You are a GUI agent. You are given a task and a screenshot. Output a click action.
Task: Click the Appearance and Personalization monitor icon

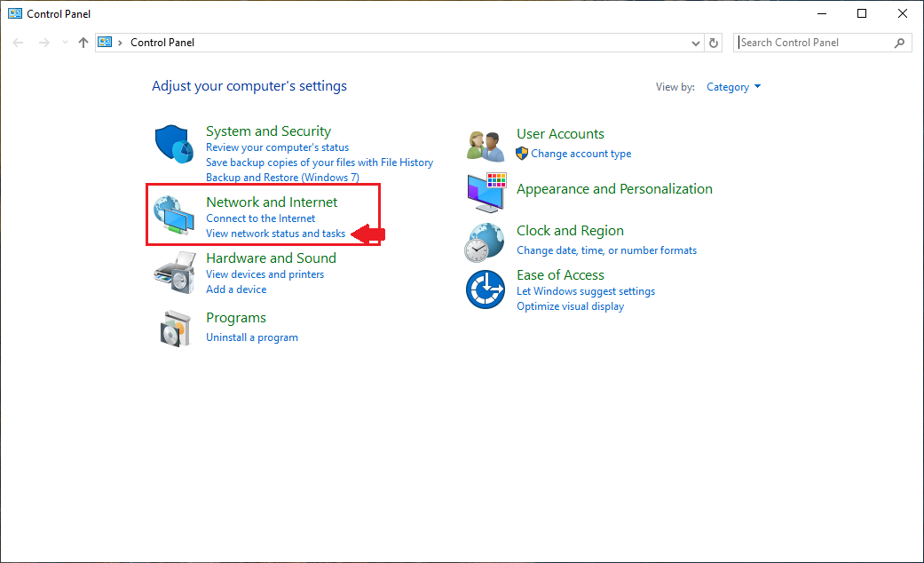click(486, 193)
